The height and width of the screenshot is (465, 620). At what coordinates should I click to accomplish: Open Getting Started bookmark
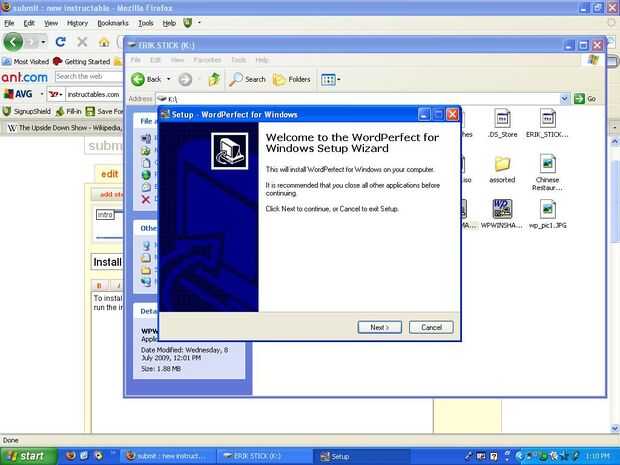pyautogui.click(x=81, y=61)
